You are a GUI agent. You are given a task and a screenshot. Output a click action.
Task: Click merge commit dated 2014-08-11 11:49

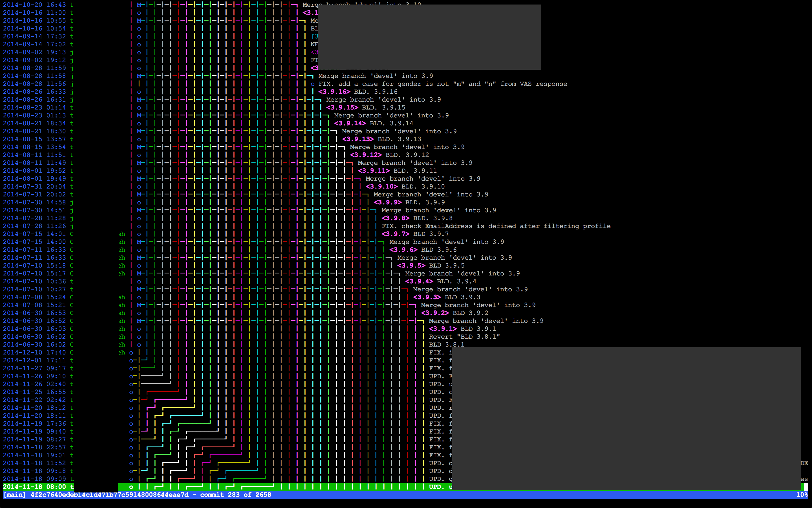(415, 163)
